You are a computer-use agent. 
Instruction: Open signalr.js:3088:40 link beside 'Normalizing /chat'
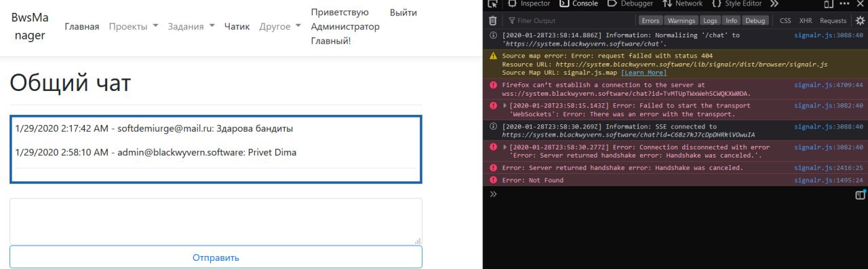[829, 35]
